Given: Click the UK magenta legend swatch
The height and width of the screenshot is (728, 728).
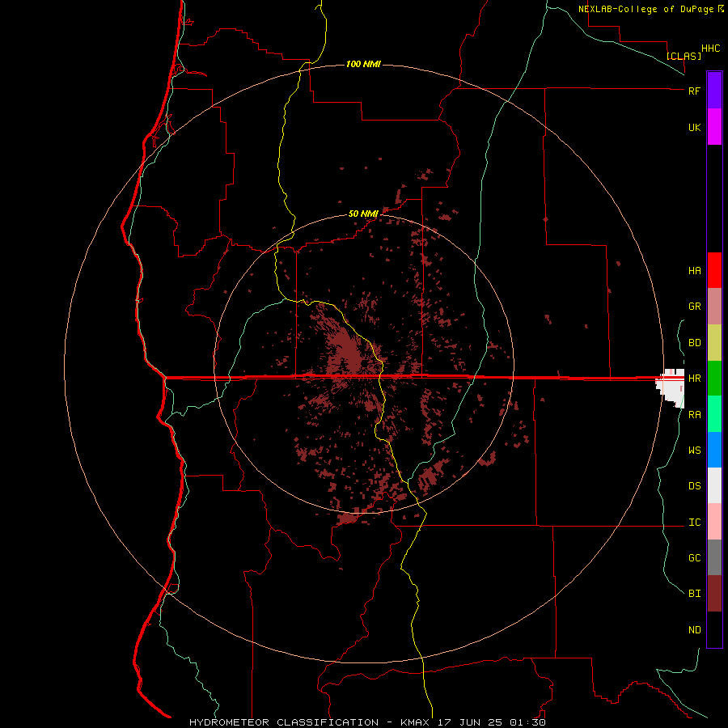Looking at the screenshot, I should pyautogui.click(x=714, y=127).
